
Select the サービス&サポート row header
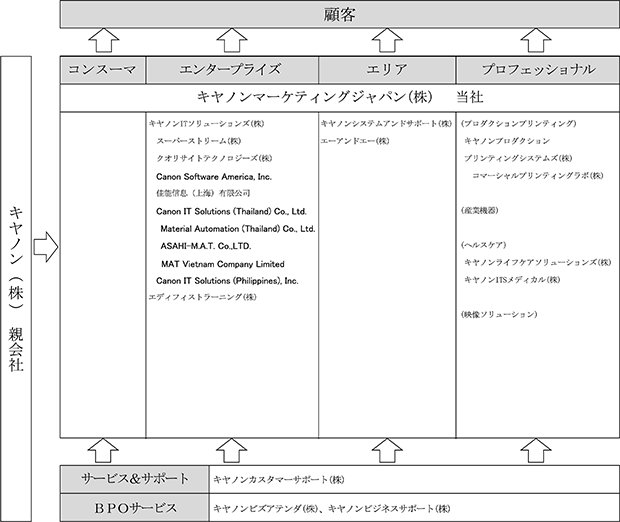pos(135,479)
